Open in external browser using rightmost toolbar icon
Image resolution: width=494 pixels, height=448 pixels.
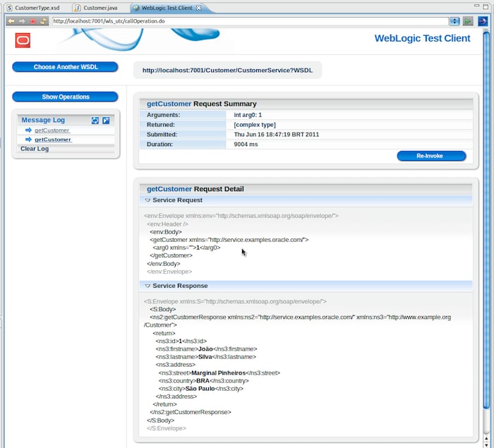pyautogui.click(x=483, y=21)
